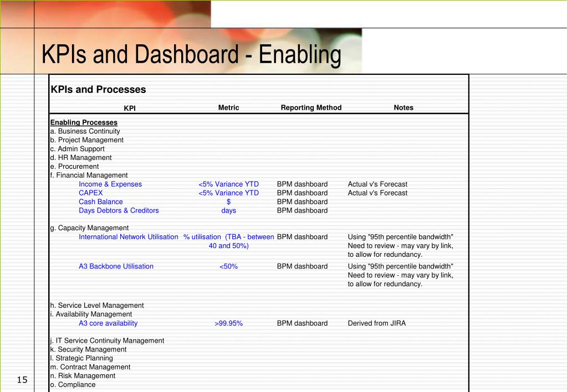Viewport: 567px width, 392px height.
Task: Click "Actual v's Forecast" note for Income & Expenses
Action: click(x=377, y=184)
